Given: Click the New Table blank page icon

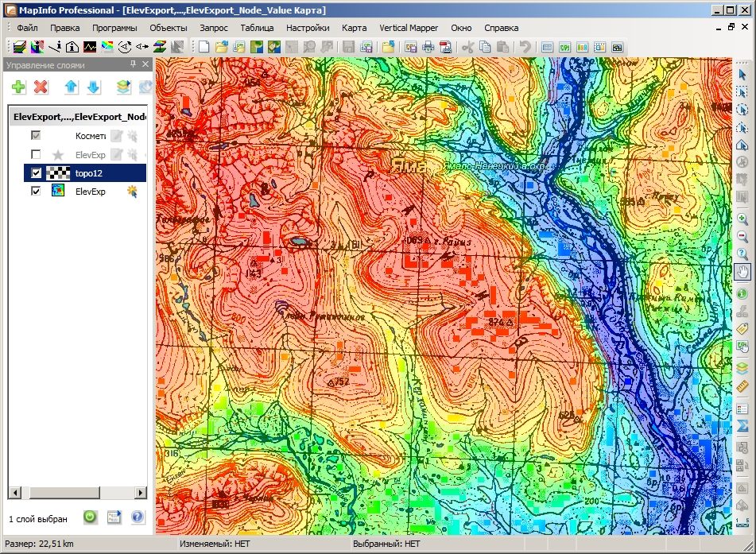Looking at the screenshot, I should 204,47.
